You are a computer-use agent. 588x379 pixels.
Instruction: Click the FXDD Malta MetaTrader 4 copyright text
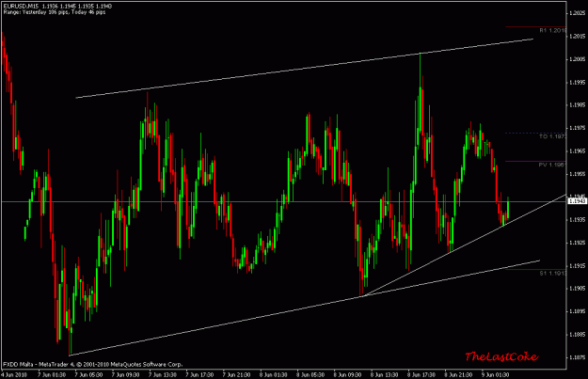(x=92, y=364)
